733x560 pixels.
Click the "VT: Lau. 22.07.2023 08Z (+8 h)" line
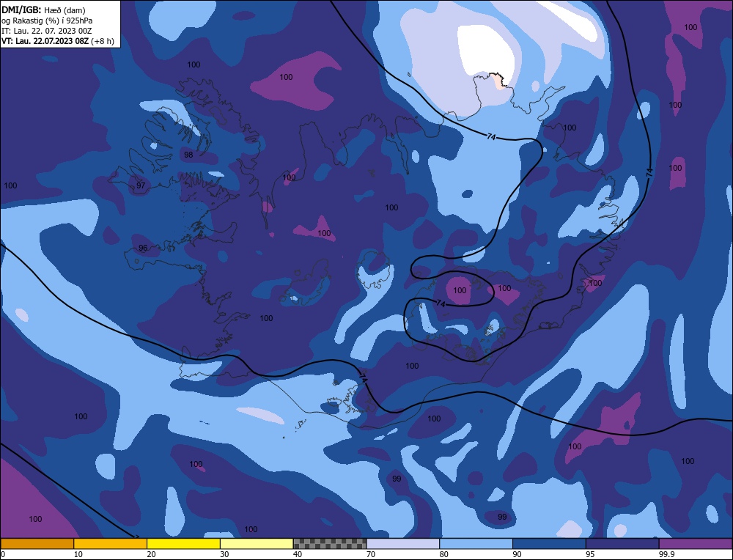[x=57, y=41]
